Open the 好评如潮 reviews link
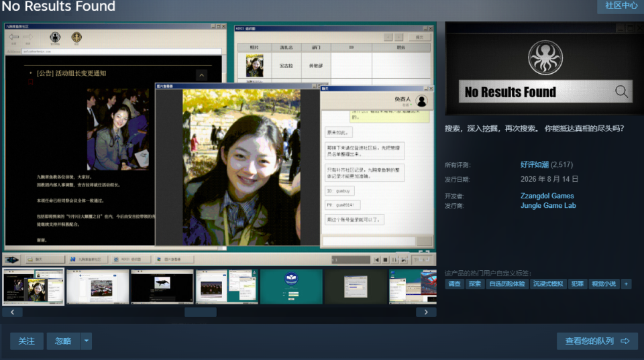This screenshot has width=644, height=360. (535, 165)
